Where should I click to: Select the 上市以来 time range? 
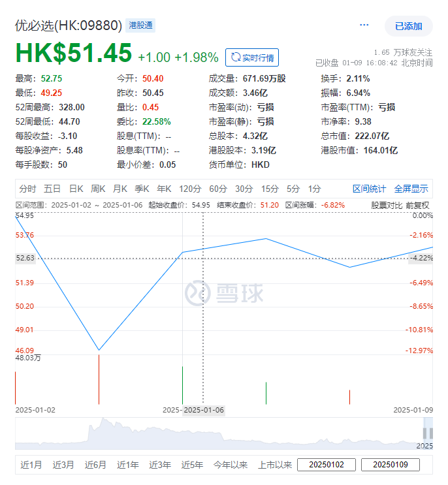click(x=275, y=465)
